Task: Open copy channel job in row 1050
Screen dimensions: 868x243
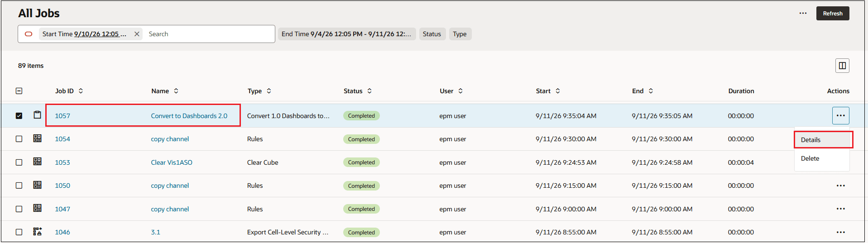Action: pyautogui.click(x=170, y=186)
